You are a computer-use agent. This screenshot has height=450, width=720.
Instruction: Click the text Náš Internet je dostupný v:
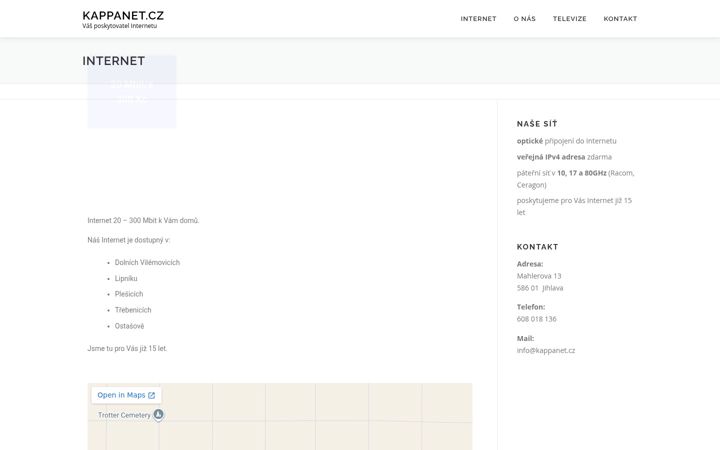coord(129,240)
